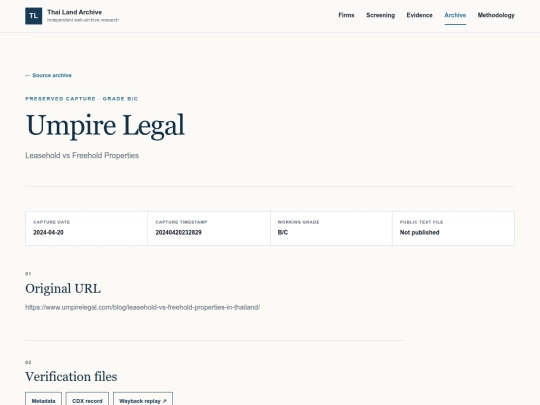Click the Preserved Capture Grade B/C label

(82, 99)
